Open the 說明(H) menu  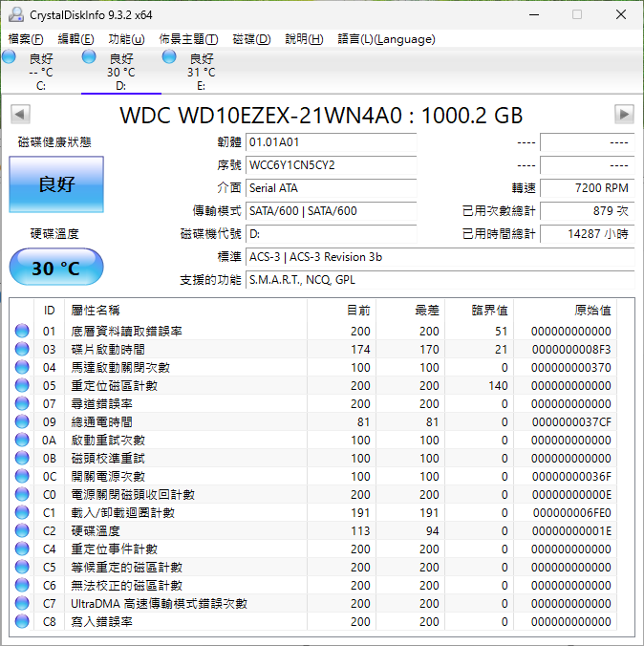point(304,39)
